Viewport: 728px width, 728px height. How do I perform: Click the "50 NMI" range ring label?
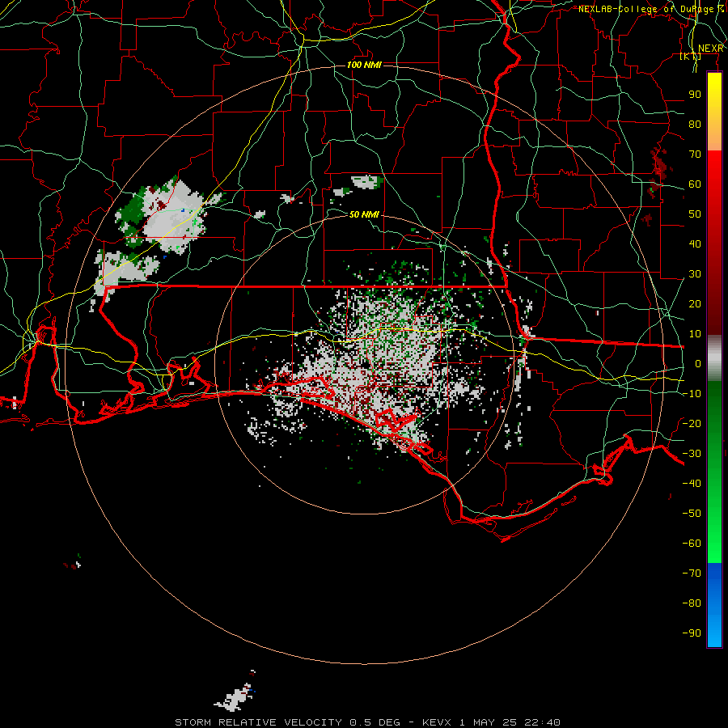pos(364,214)
